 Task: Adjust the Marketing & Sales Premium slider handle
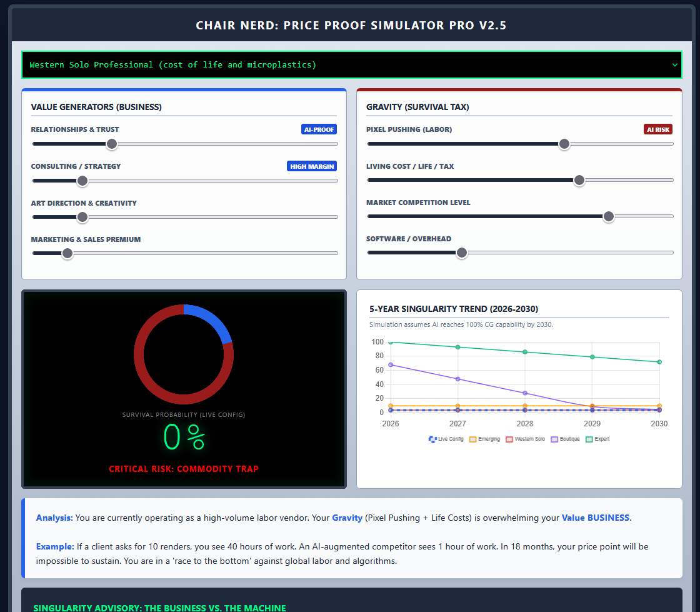[x=67, y=254]
